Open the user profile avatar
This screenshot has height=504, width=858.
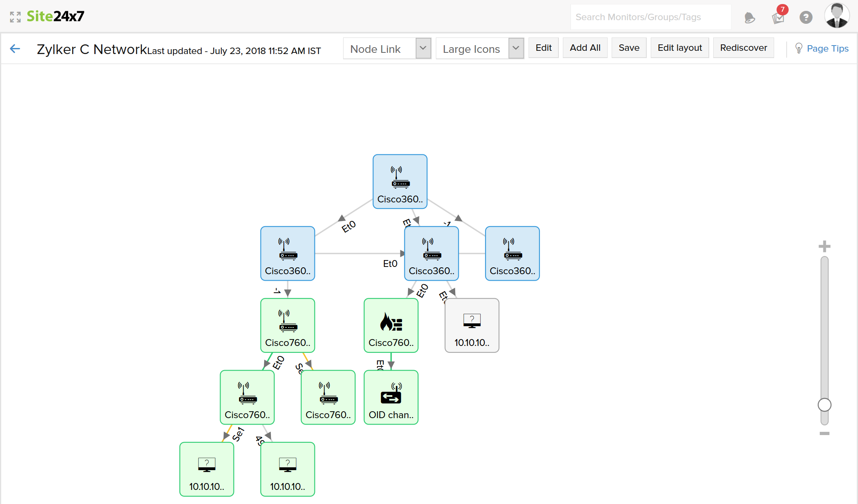click(x=837, y=16)
